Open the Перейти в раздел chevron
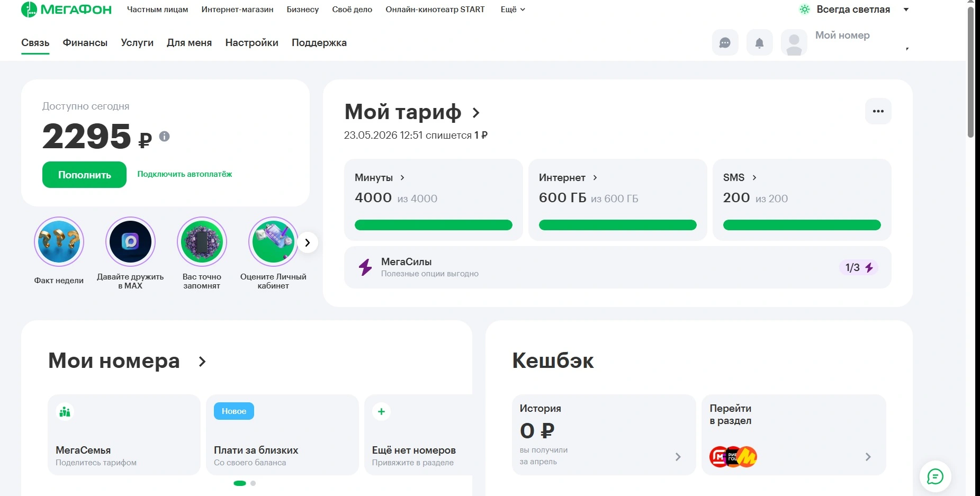Screen dimensions: 980x496 pyautogui.click(x=868, y=457)
